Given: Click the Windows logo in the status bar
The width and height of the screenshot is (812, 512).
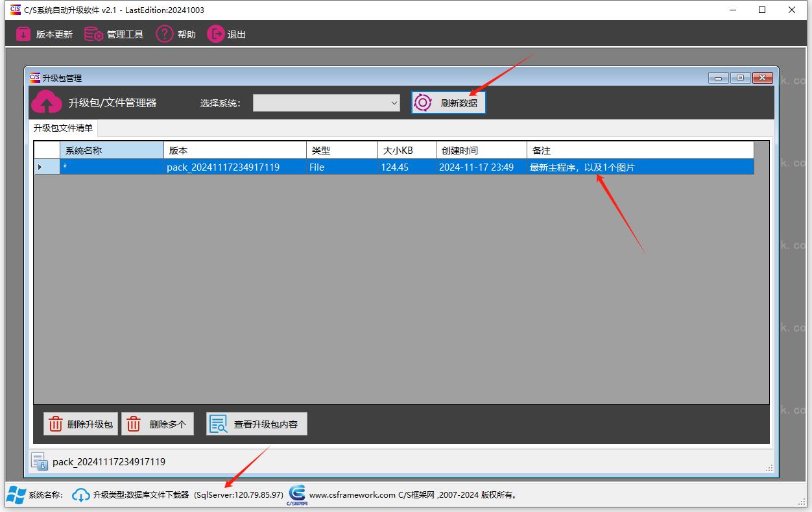Looking at the screenshot, I should pos(16,495).
